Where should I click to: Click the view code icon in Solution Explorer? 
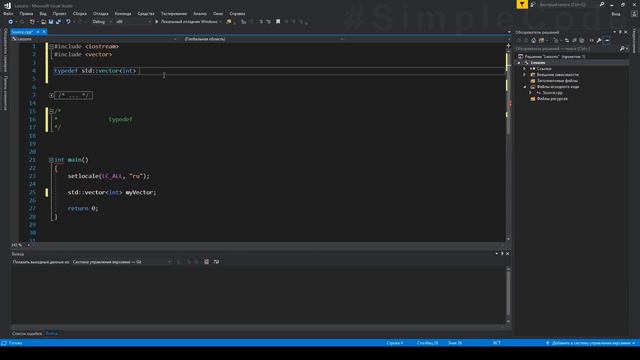[591, 40]
